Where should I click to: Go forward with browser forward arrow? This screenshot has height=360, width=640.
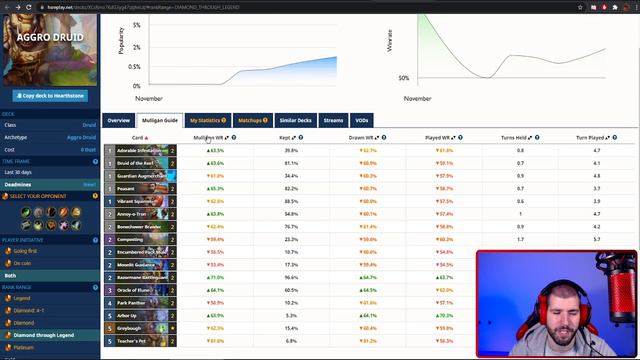pyautogui.click(x=18, y=7)
